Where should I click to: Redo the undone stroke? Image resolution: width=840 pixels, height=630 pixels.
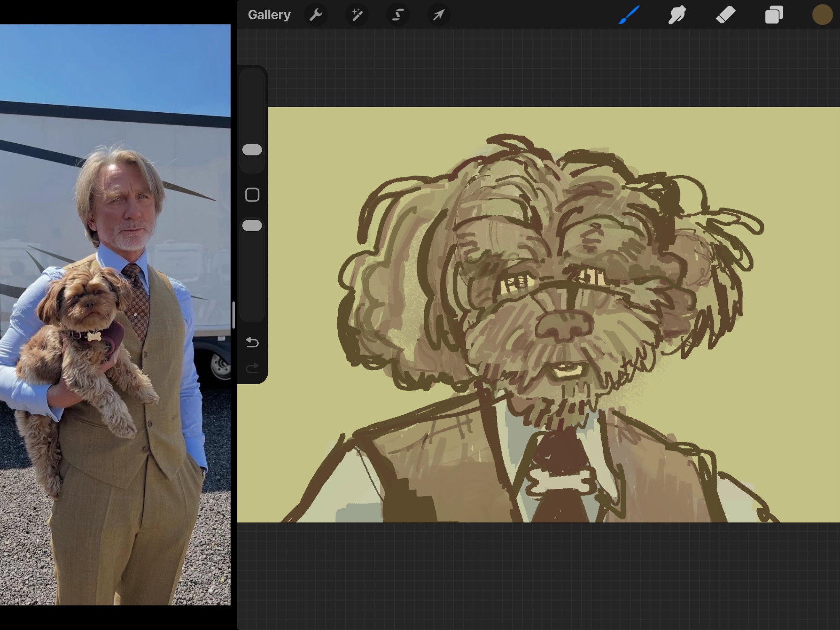tap(252, 369)
